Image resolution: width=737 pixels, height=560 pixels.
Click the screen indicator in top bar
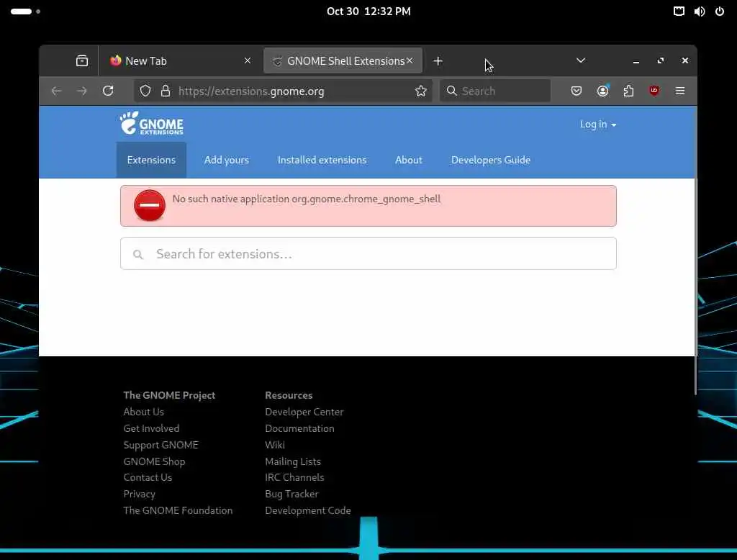tap(679, 12)
